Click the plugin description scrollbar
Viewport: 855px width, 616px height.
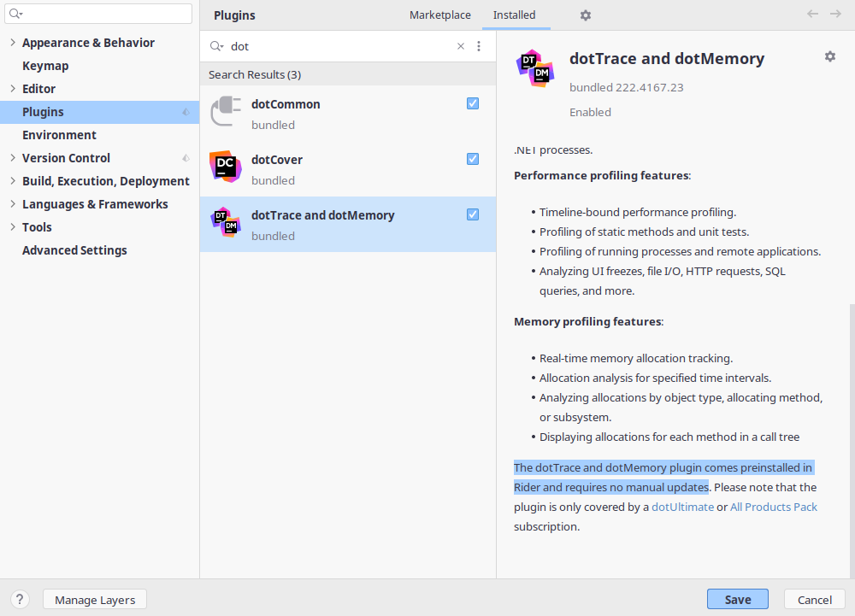(852, 440)
